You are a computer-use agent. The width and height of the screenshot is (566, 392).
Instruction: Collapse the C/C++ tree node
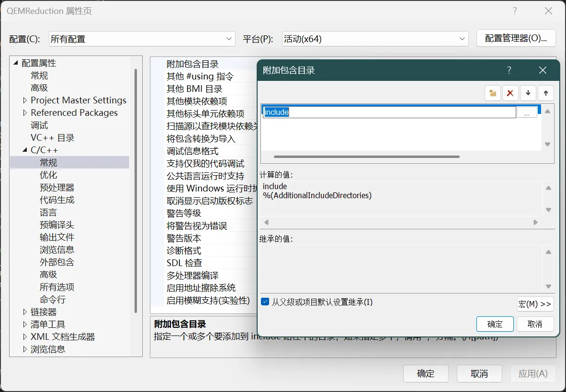point(25,150)
